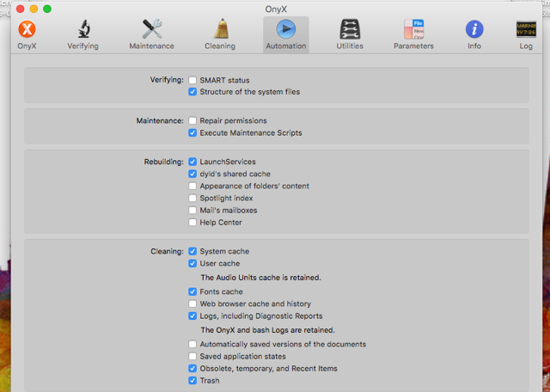Uncheck Execute Maintenance Scripts

click(192, 132)
